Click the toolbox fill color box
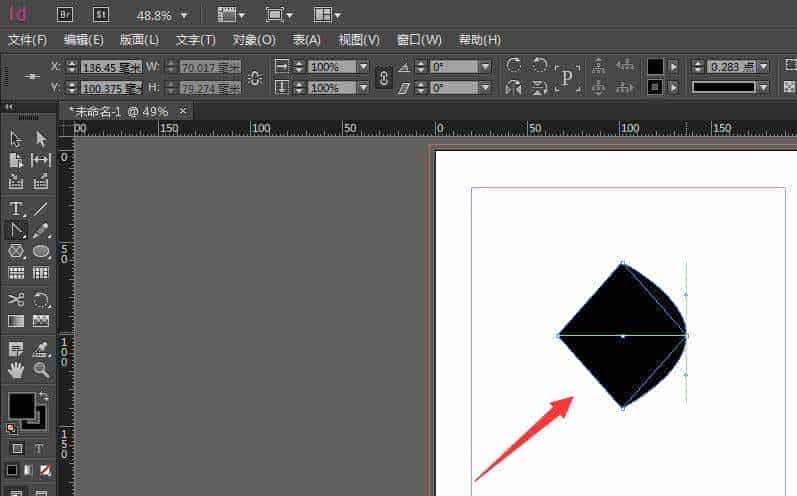Image resolution: width=797 pixels, height=496 pixels. (x=21, y=405)
